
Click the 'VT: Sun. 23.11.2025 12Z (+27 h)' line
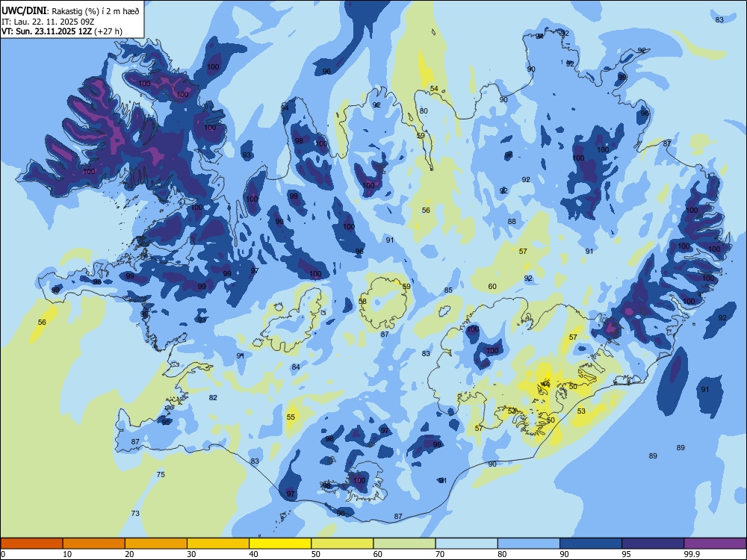point(62,31)
